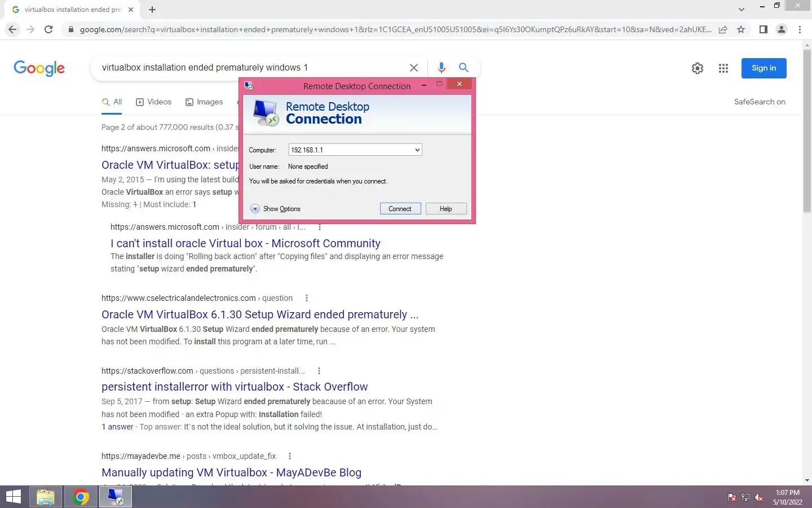This screenshot has height=508, width=812.
Task: Switch to Videos results tab
Action: pos(154,102)
